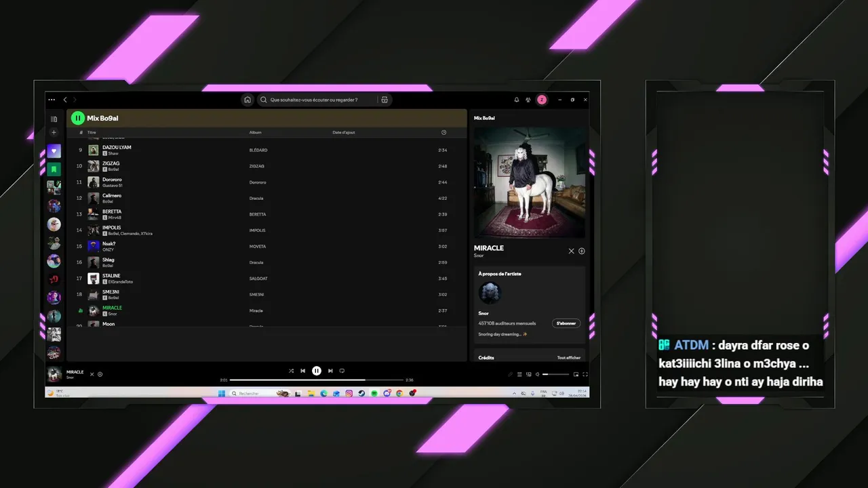Toggle shuffle in the player bar
Viewport: 868px width, 488px height.
[291, 371]
